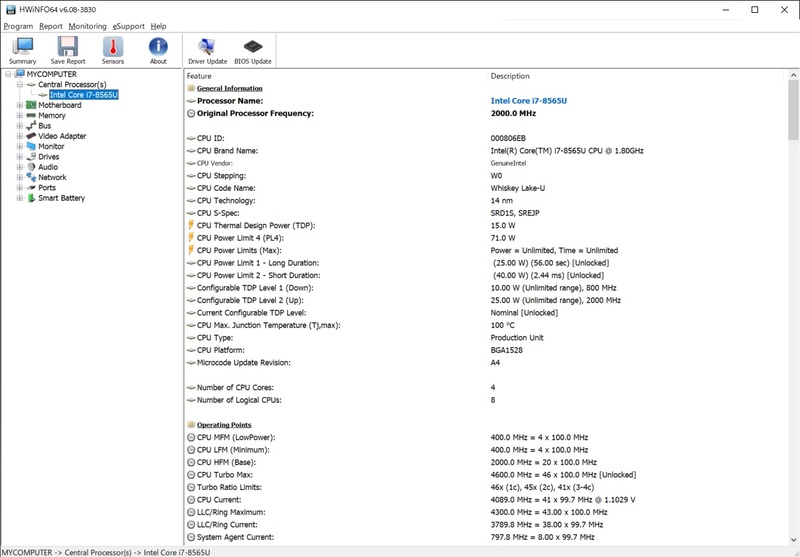The height and width of the screenshot is (557, 800).
Task: Select the Audio tree label
Action: tap(48, 167)
